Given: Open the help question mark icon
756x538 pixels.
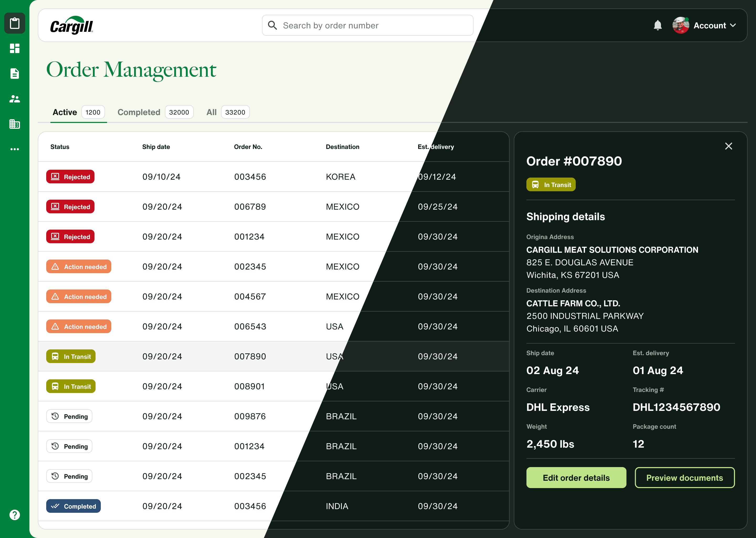Looking at the screenshot, I should [x=14, y=515].
